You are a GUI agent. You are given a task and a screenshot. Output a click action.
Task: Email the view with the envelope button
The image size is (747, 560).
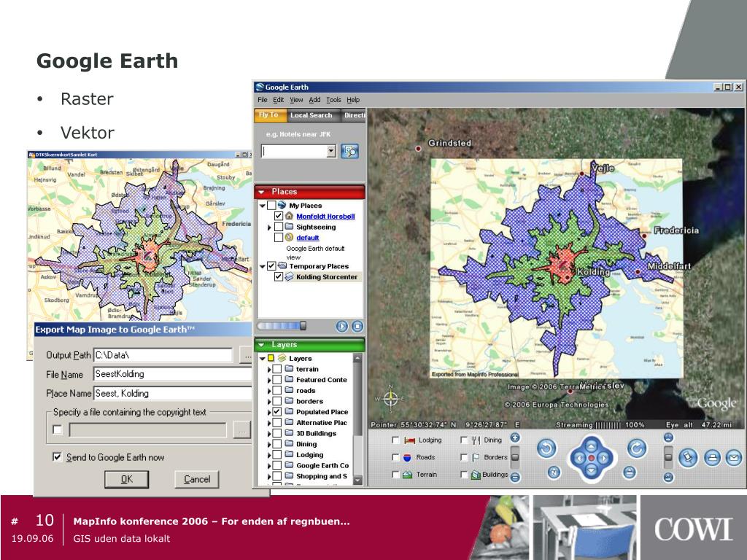pos(734,458)
